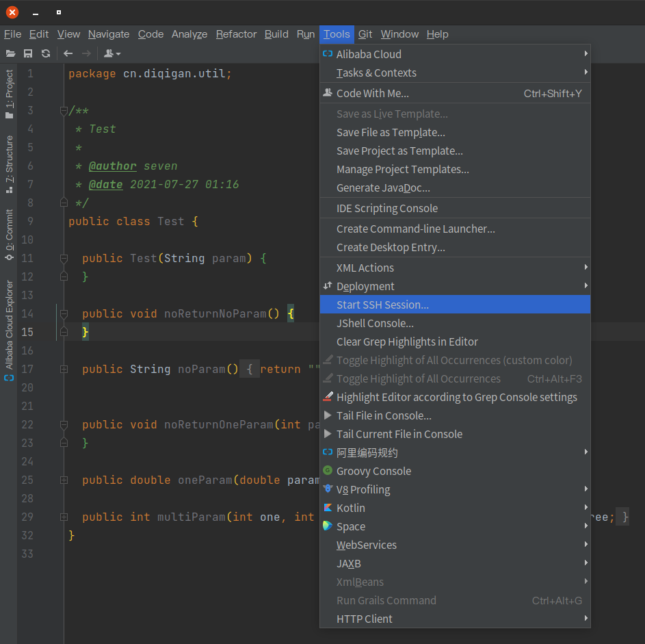Select Create Desktop Entry

455,247
